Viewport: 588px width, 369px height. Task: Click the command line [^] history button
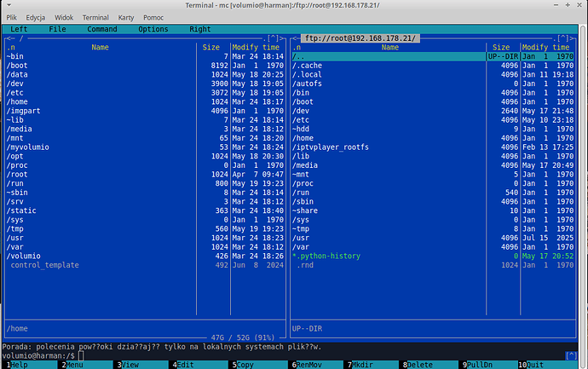point(571,356)
